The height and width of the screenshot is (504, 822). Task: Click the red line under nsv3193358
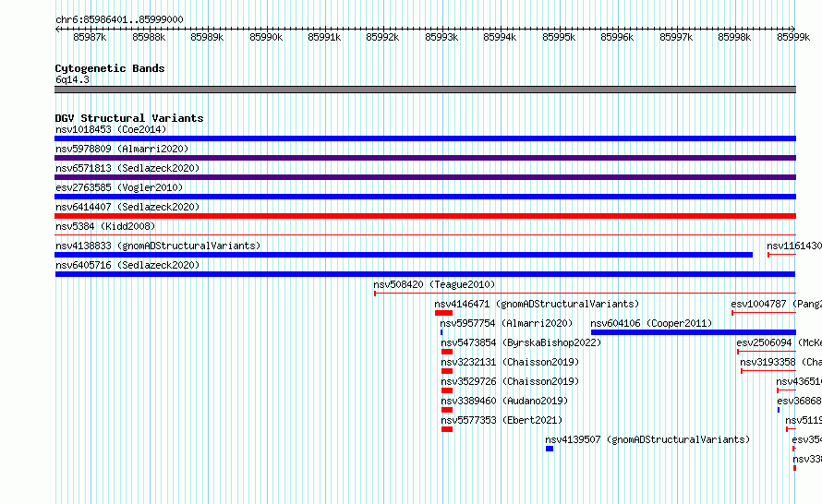768,371
